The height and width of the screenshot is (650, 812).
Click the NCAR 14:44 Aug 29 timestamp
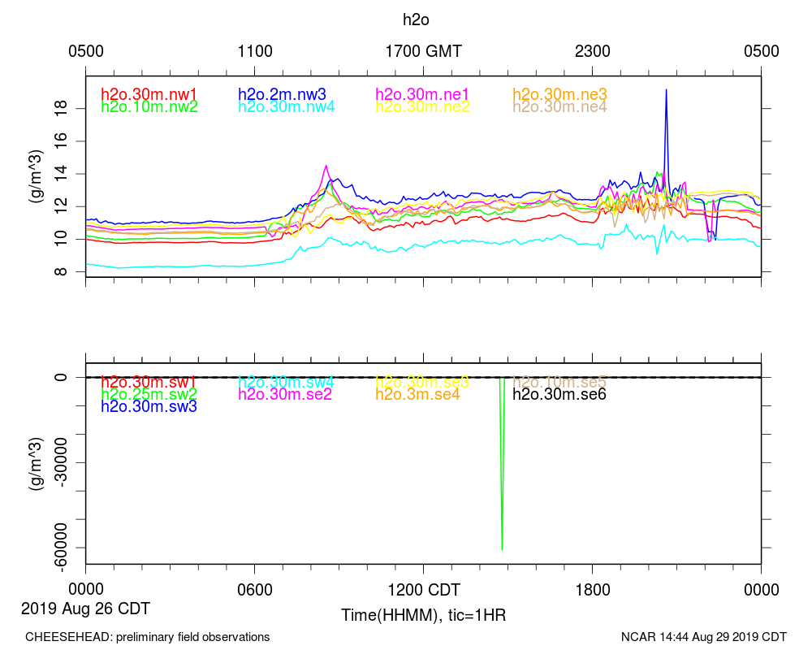click(x=704, y=637)
